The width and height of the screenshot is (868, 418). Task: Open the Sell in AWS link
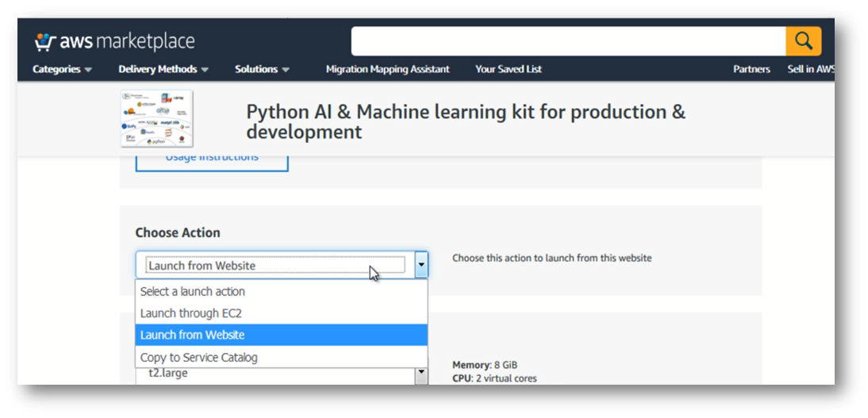[x=810, y=69]
